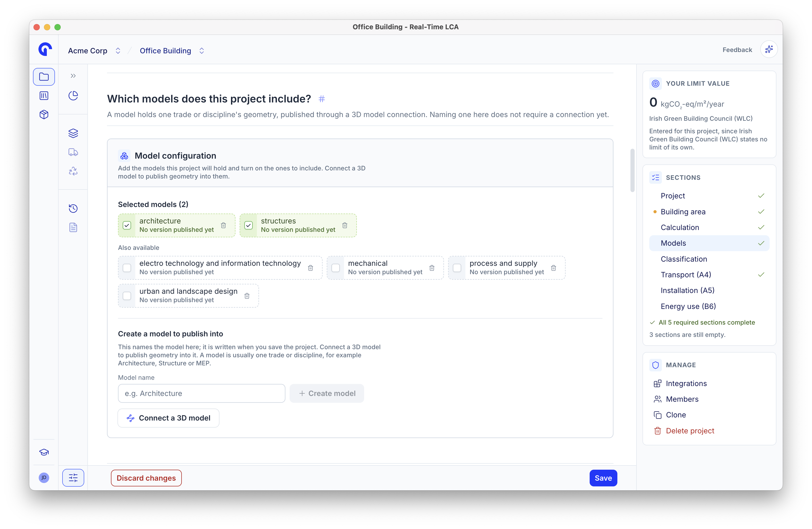The image size is (812, 529).
Task: Click Connect a 3D model
Action: click(x=168, y=418)
